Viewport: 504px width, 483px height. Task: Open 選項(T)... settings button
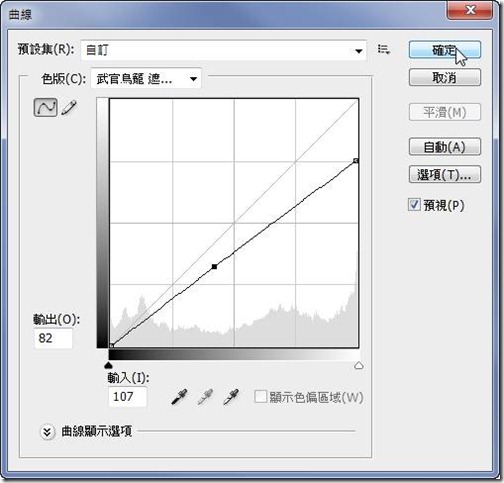(445, 174)
